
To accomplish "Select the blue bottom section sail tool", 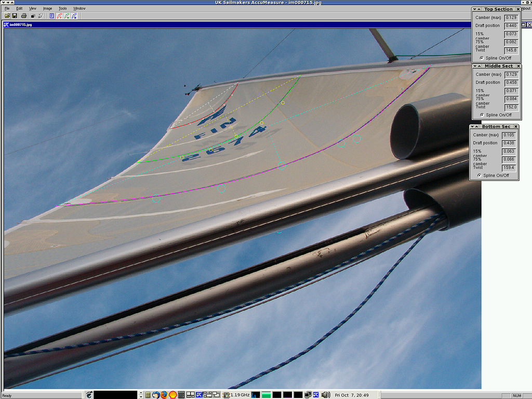I will point(74,16).
